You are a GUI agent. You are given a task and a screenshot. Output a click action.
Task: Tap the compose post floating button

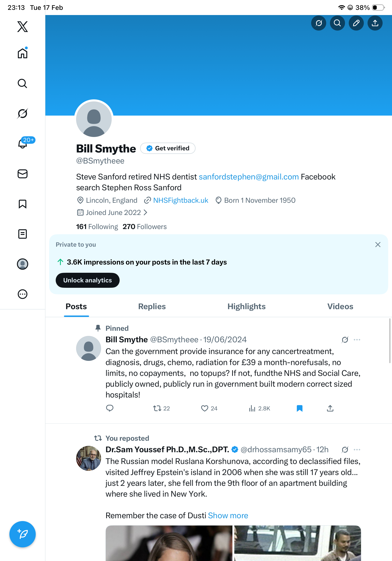(23, 534)
